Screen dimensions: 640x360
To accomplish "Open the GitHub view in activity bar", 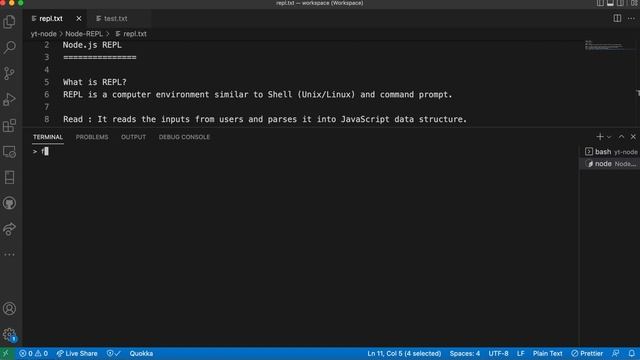I will 9,203.
